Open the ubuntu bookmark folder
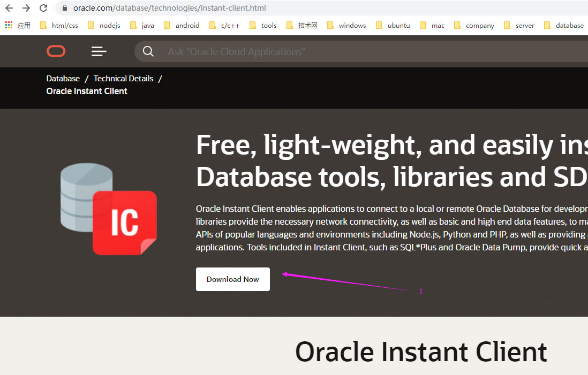Viewport: 588px width, 375px height. click(393, 25)
